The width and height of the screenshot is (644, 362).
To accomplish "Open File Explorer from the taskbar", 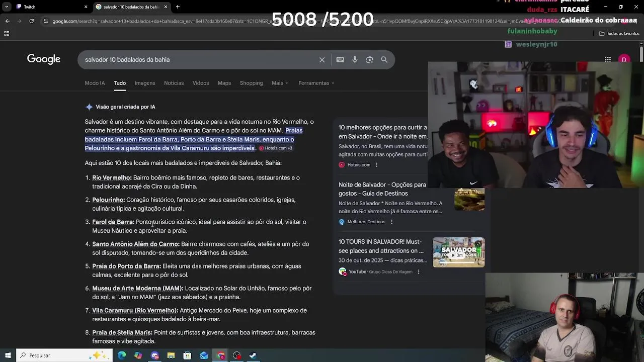I will pyautogui.click(x=171, y=355).
